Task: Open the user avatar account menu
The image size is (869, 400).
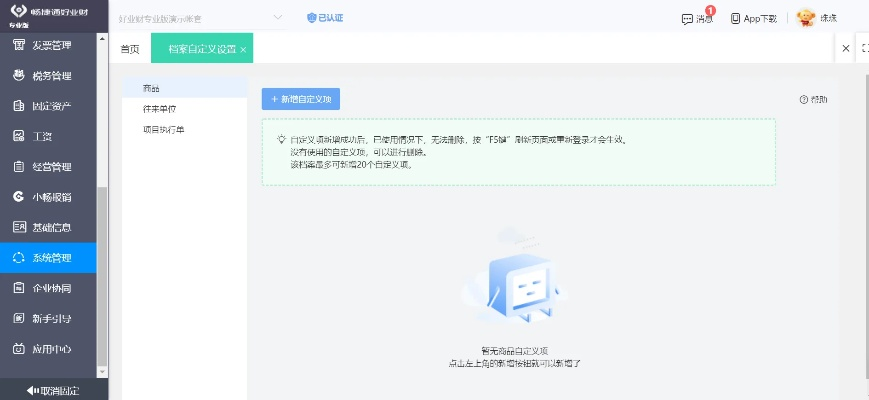Action: click(806, 18)
